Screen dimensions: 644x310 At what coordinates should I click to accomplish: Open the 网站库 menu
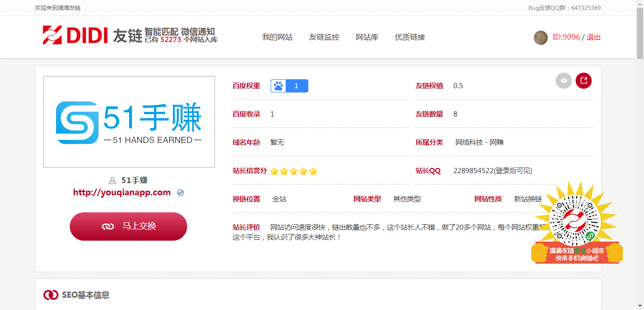(x=367, y=37)
